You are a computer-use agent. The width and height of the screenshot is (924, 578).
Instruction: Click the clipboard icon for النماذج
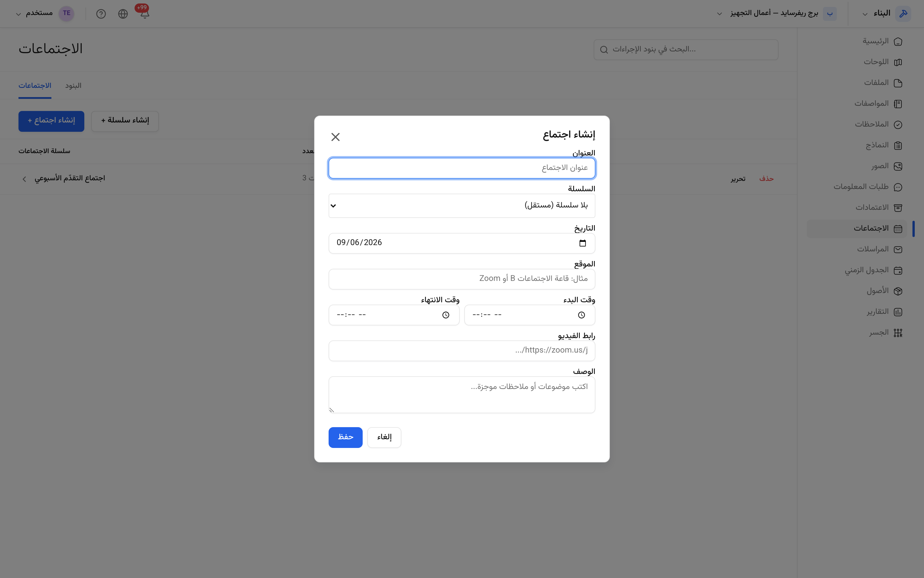898,145
